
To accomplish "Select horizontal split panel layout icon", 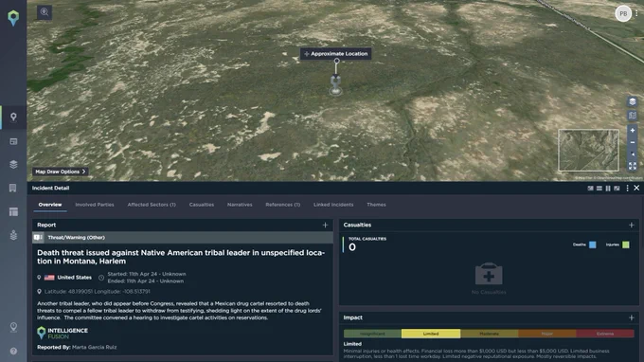I will pos(599,189).
